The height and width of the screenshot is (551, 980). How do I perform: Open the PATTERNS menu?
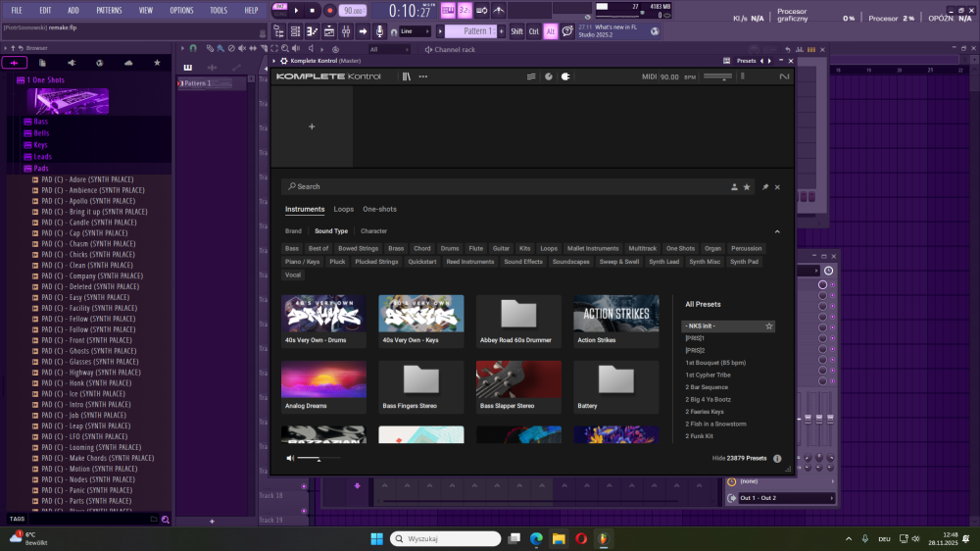pyautogui.click(x=110, y=11)
